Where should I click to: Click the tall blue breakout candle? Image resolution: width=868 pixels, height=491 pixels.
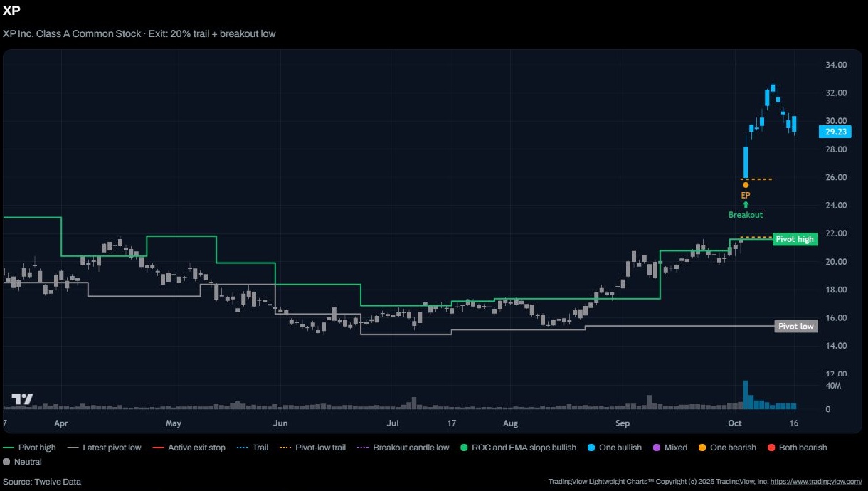pos(746,162)
